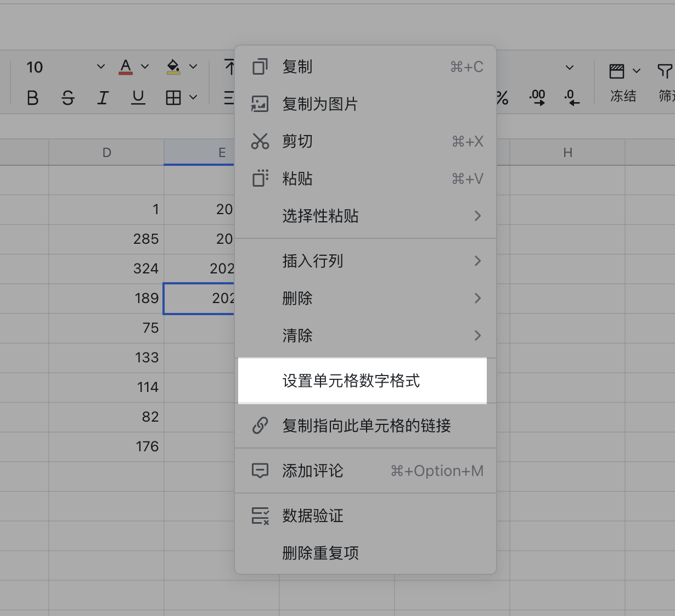The width and height of the screenshot is (675, 616).
Task: Expand the font color dropdown arrow
Action: tap(145, 67)
